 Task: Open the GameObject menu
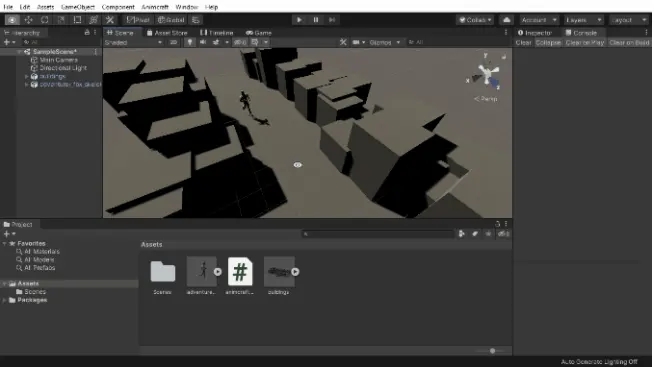(78, 7)
